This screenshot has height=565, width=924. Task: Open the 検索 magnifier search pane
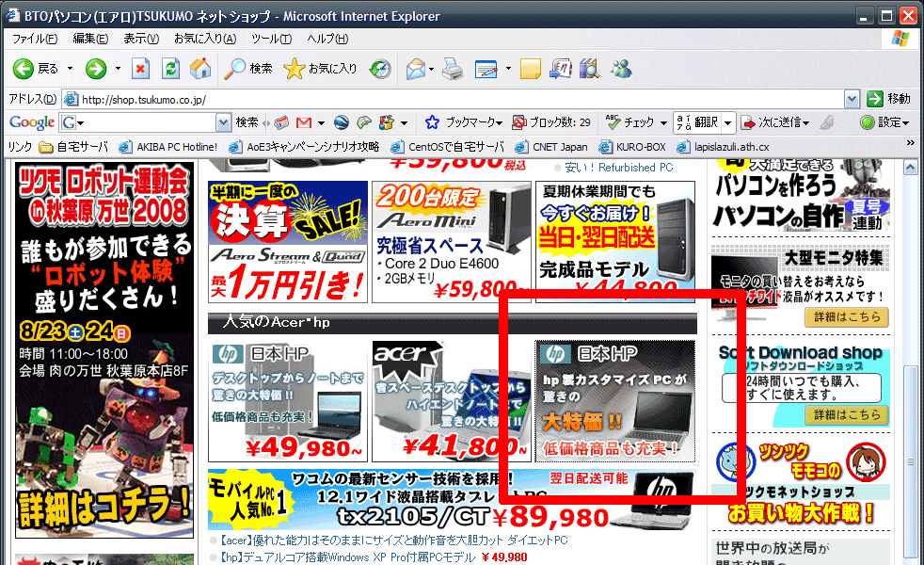click(x=247, y=69)
